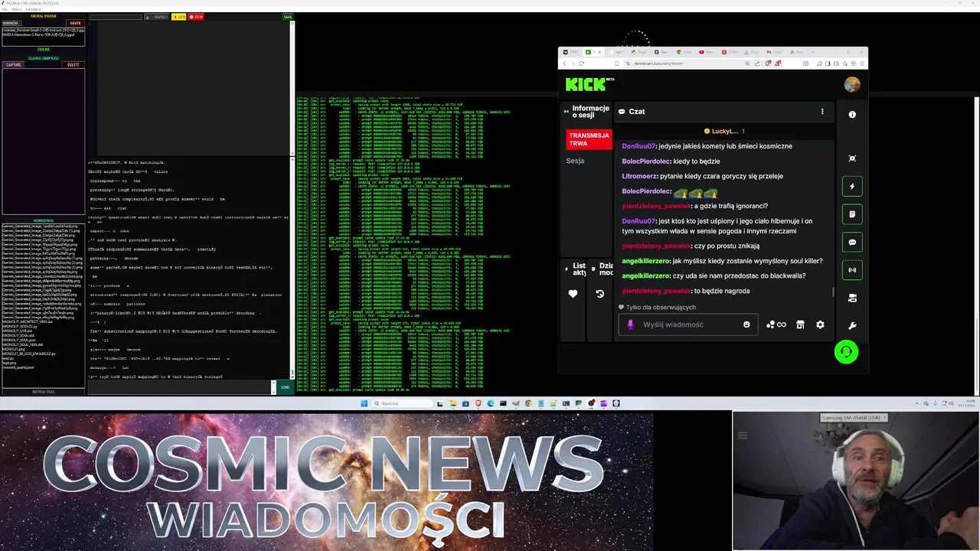Click the chat scrollbar thumb
980x551 pixels.
pos(833,292)
